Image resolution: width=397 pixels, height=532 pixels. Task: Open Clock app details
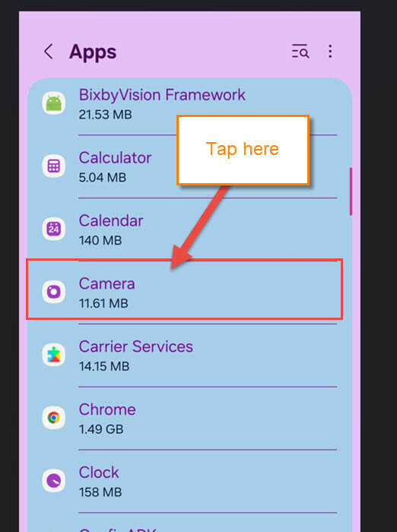click(189, 481)
